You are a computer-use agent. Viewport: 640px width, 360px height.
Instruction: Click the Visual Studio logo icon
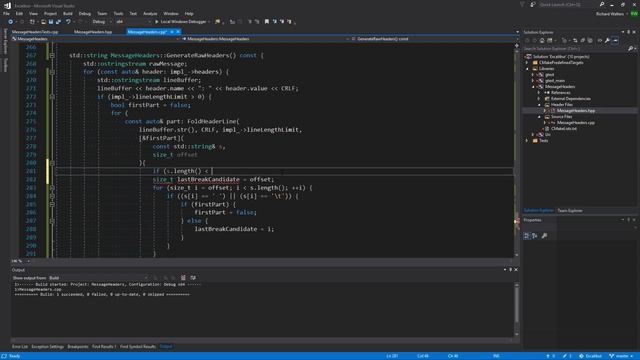click(7, 6)
